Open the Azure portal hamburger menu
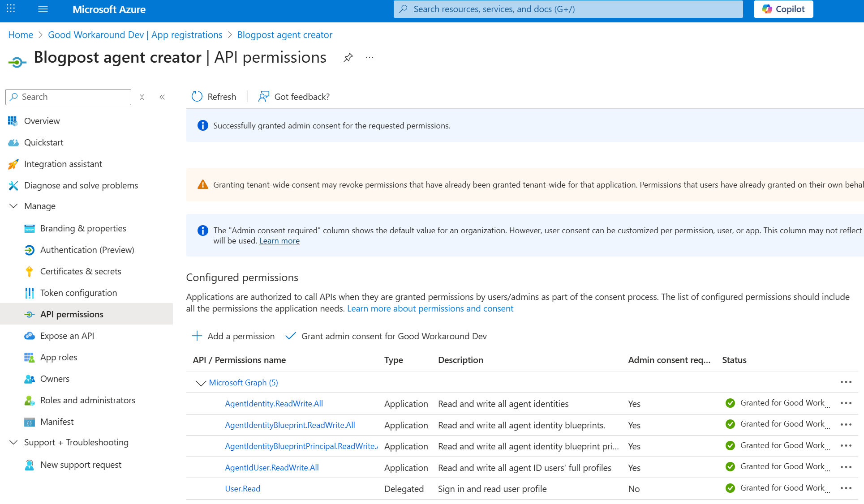The image size is (864, 504). click(x=43, y=9)
